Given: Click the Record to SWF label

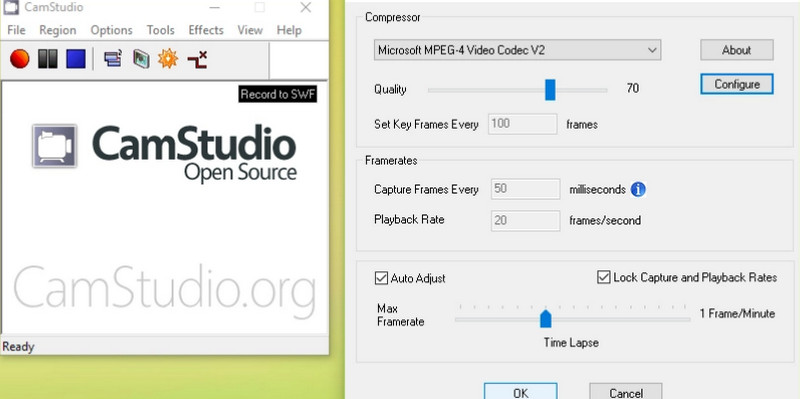Looking at the screenshot, I should (278, 94).
